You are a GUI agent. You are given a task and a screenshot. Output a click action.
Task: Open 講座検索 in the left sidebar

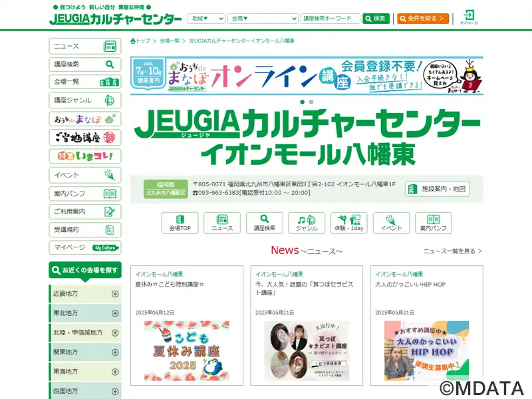click(x=85, y=64)
